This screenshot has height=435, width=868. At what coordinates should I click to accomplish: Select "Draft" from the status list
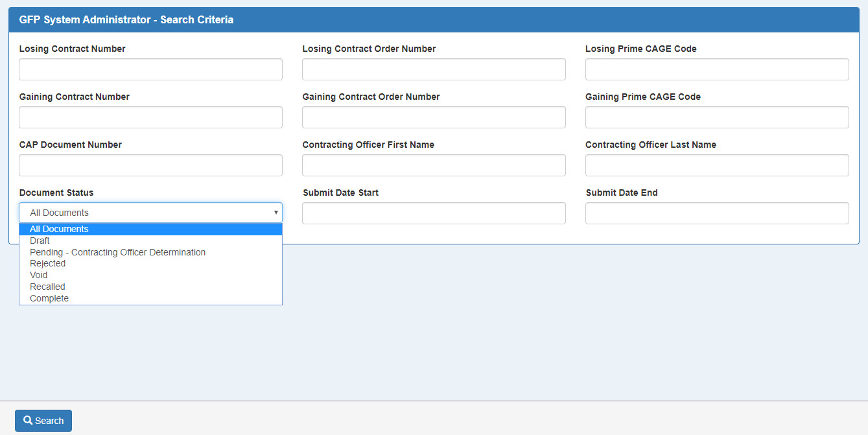point(40,241)
